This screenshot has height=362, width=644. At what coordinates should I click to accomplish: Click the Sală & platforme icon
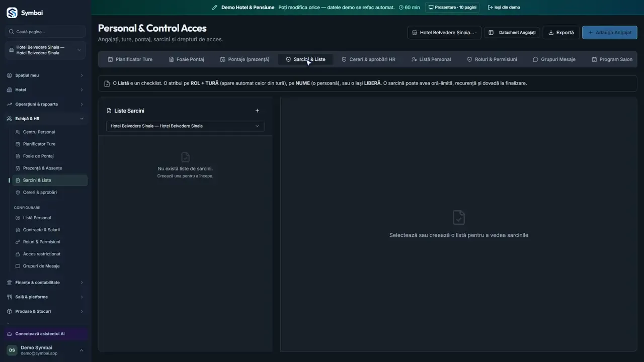pyautogui.click(x=10, y=297)
